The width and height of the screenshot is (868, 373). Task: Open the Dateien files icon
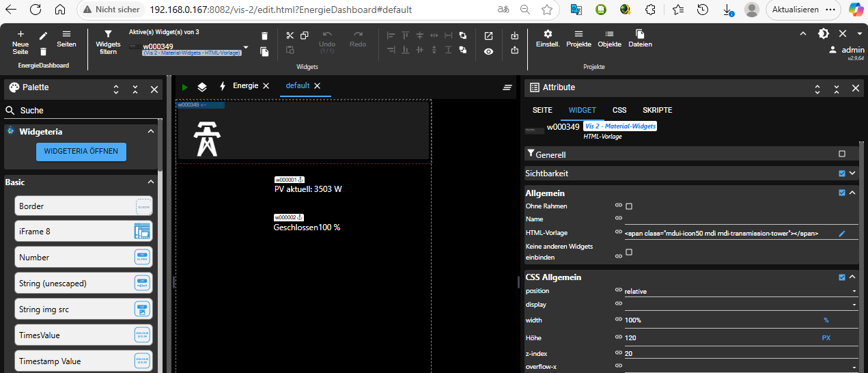click(640, 34)
